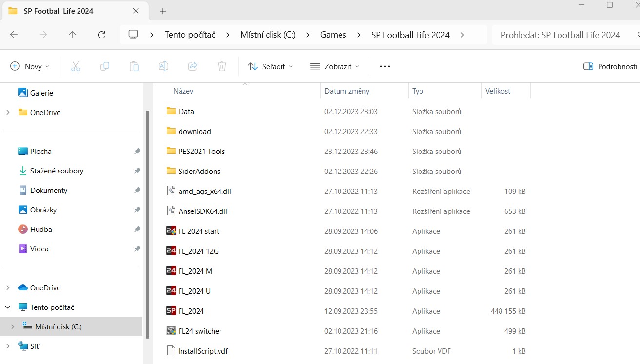Open a new tab with plus button

(163, 11)
